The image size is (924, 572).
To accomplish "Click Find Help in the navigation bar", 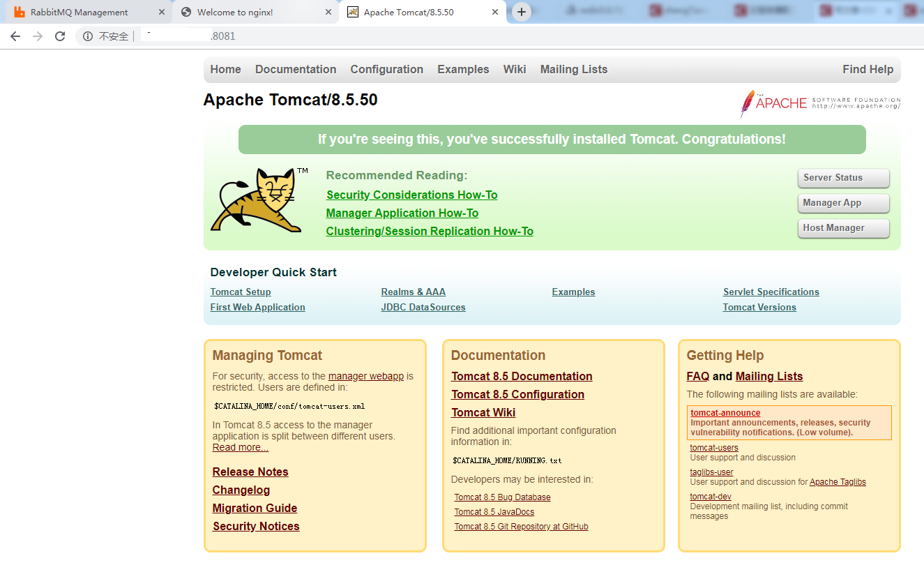I will [x=868, y=70].
